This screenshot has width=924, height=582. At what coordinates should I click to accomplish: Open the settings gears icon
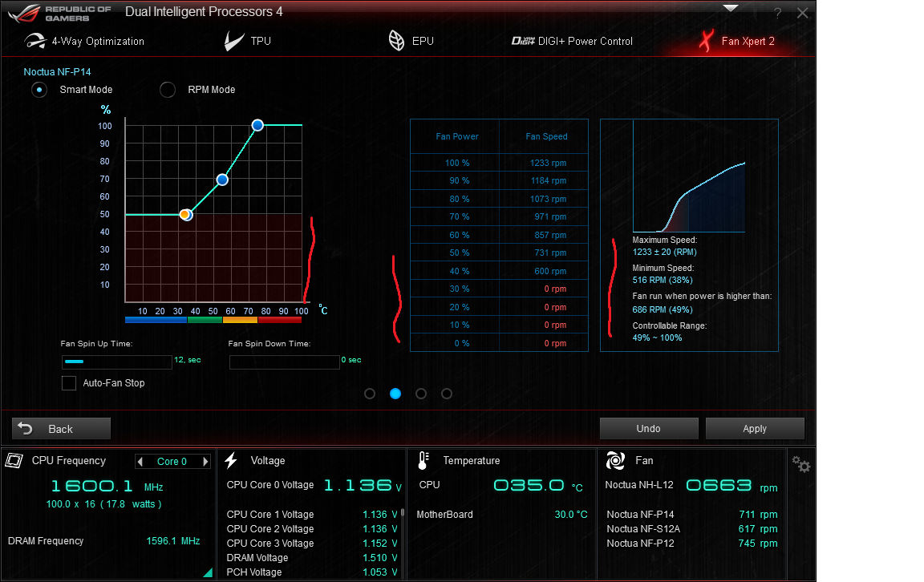coord(800,464)
